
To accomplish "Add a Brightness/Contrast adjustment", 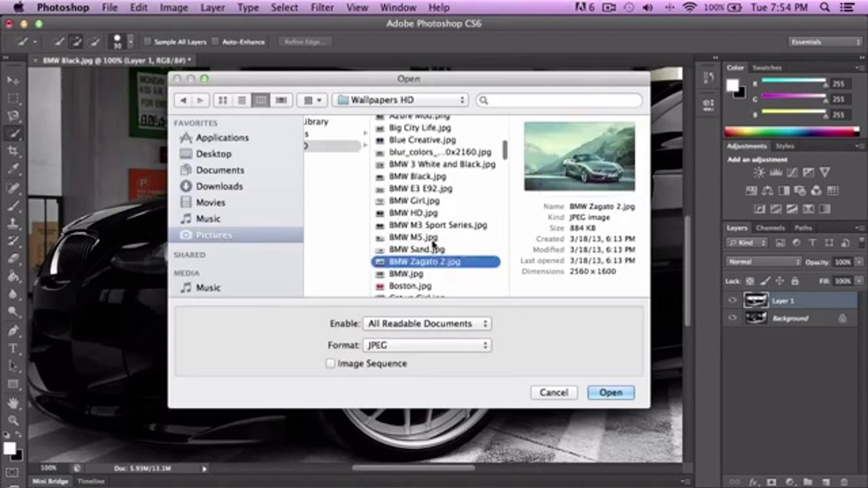I will coord(759,173).
